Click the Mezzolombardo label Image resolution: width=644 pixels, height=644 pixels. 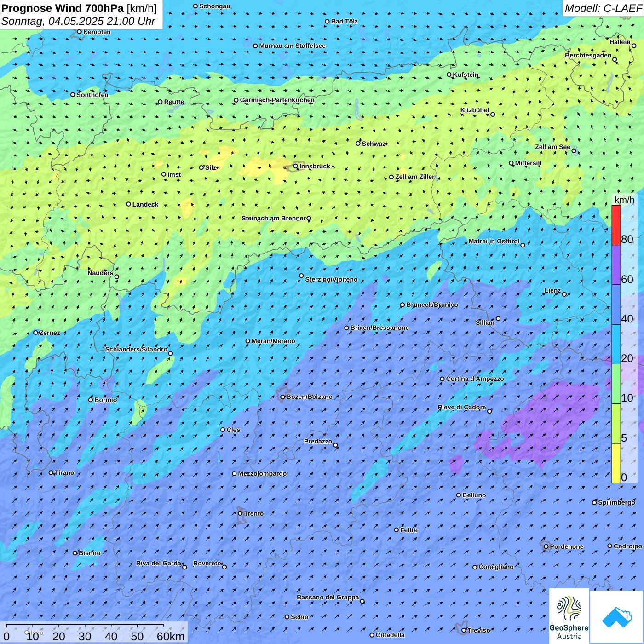click(262, 473)
